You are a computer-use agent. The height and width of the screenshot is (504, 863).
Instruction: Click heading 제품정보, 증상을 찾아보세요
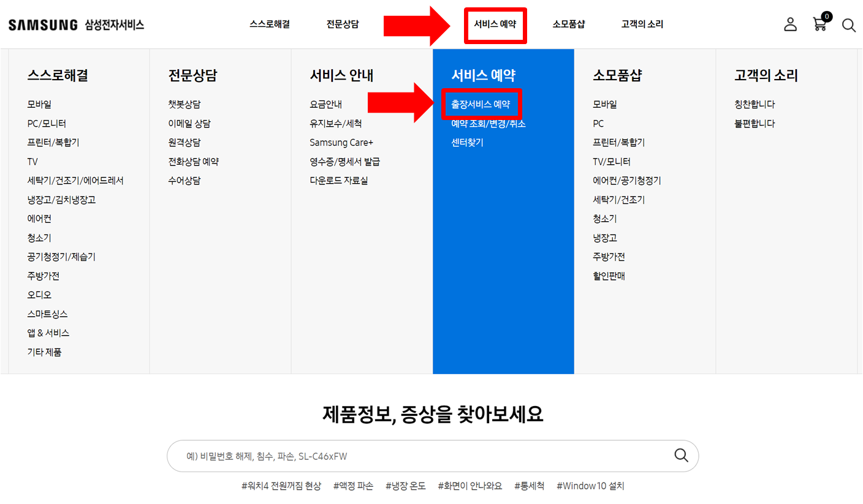click(433, 415)
